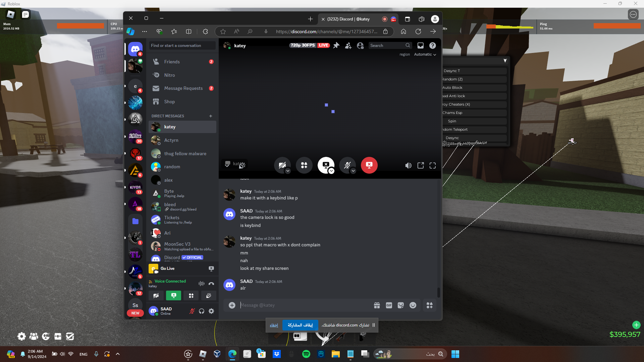Open Copilot in Edge toolbar

130,32
